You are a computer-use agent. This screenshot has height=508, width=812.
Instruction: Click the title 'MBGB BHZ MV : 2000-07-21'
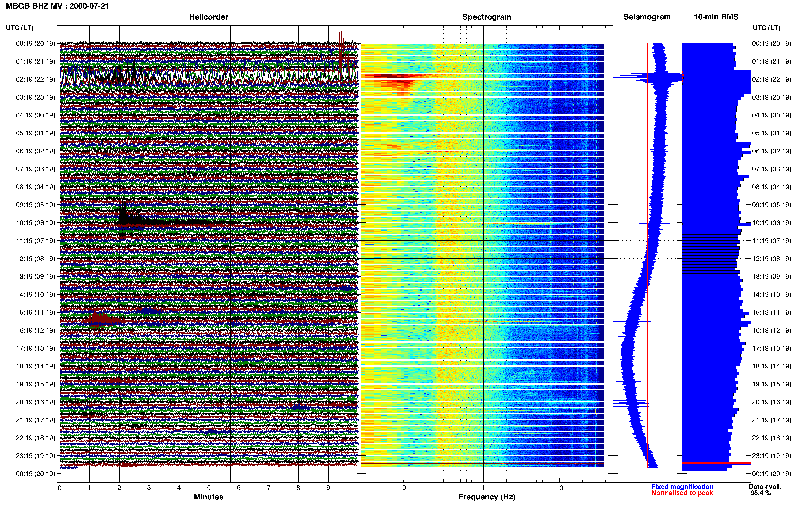pyautogui.click(x=57, y=6)
